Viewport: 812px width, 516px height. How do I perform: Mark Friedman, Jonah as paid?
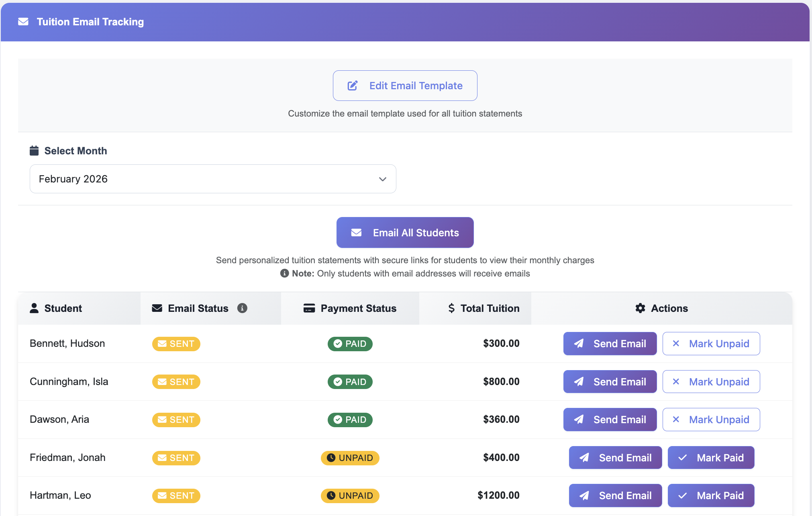pos(711,458)
